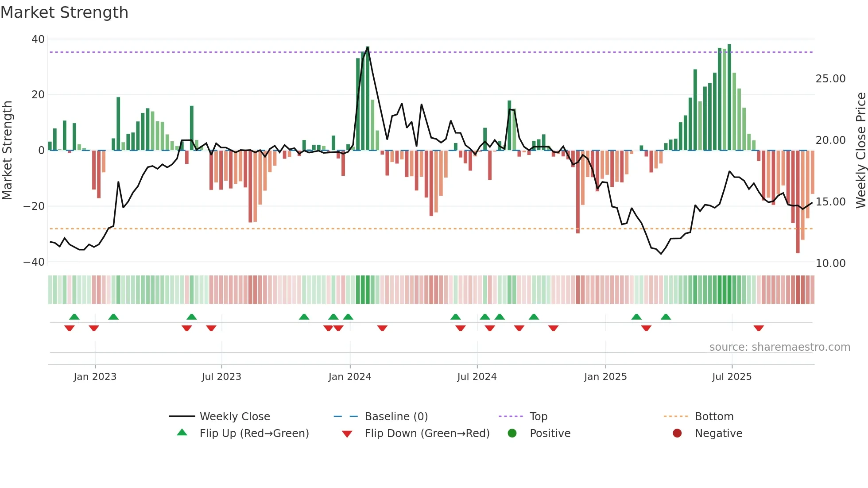Click the 15.00 price tick on right axis
The width and height of the screenshot is (868, 488).
(x=831, y=202)
